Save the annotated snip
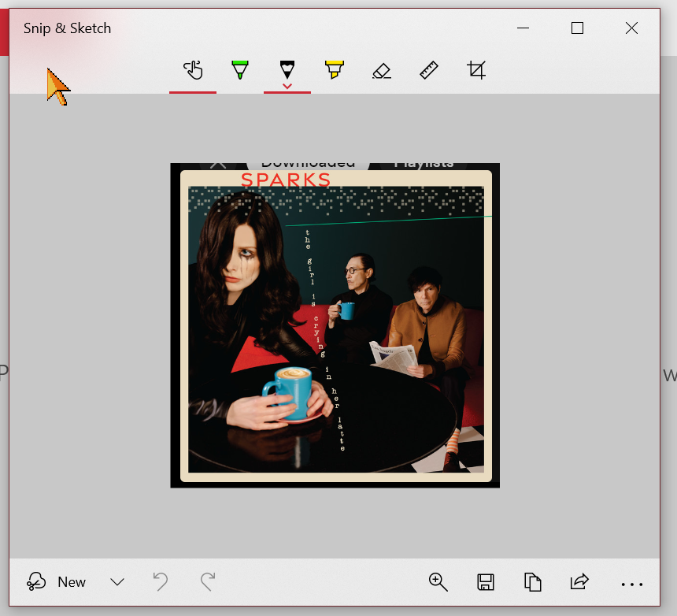 [x=486, y=582]
